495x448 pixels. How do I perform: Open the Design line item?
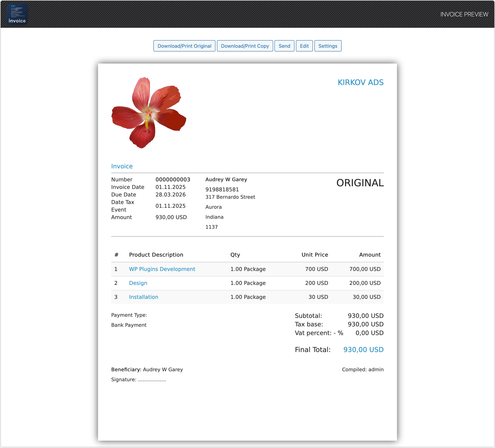pos(138,283)
